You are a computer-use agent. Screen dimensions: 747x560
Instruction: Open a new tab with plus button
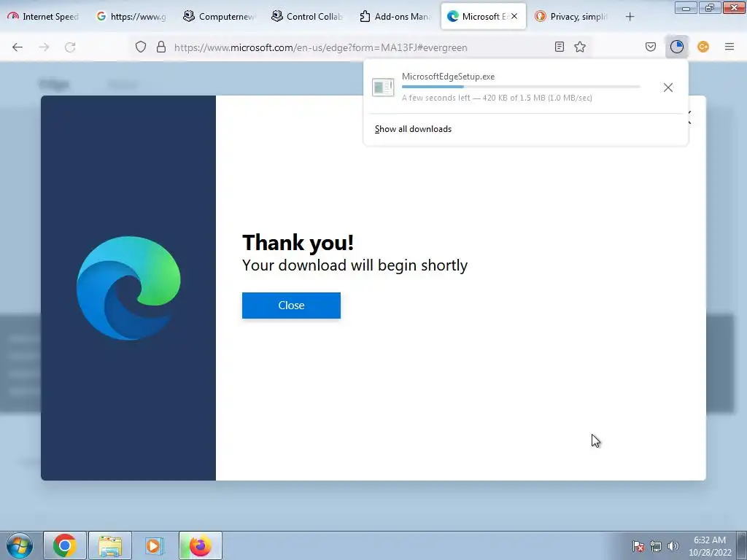pos(630,17)
